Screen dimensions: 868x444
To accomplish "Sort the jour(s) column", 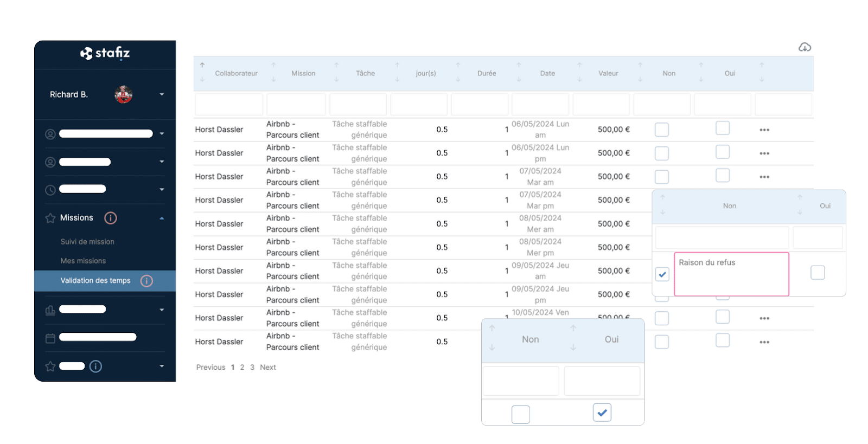I will [397, 72].
